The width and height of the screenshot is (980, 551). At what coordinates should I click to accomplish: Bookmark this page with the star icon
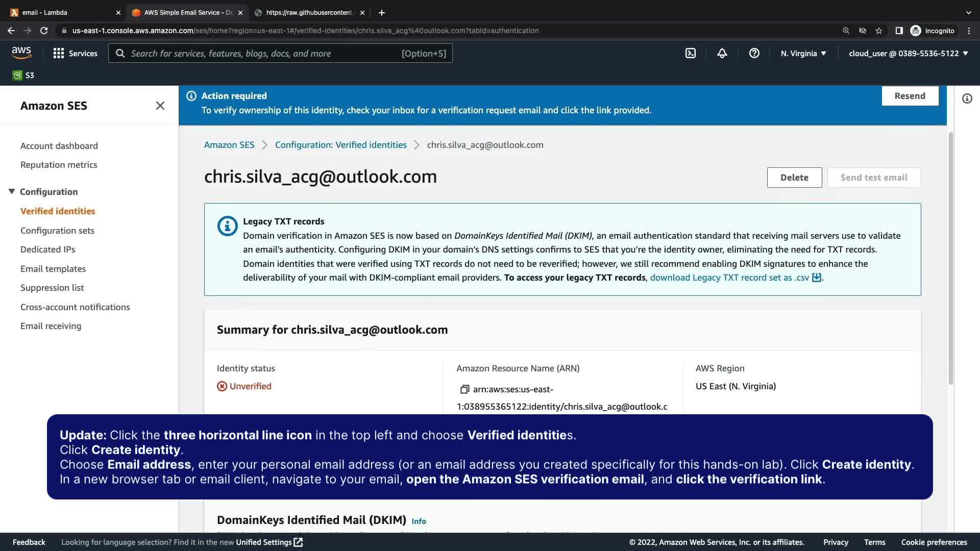click(x=878, y=31)
